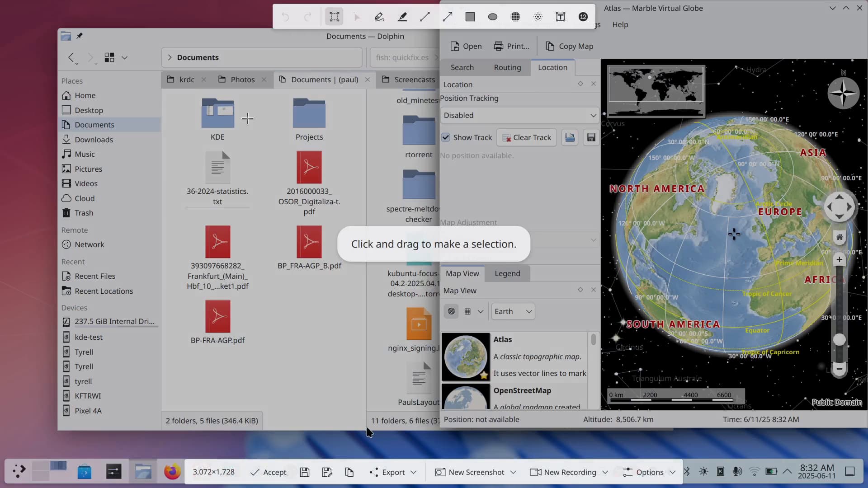Screen dimensions: 868x488
Task: Zoom out with Marble minus button
Action: 840,369
